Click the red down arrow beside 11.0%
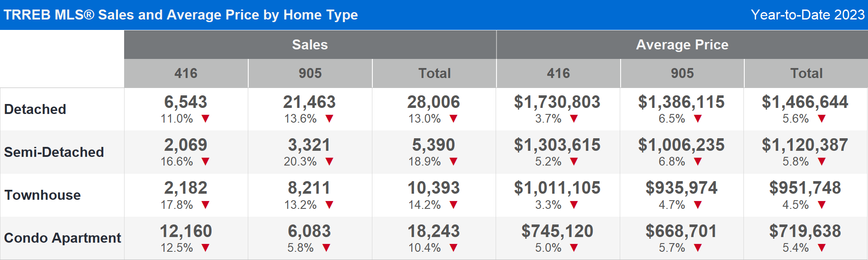The height and width of the screenshot is (260, 868). [206, 119]
